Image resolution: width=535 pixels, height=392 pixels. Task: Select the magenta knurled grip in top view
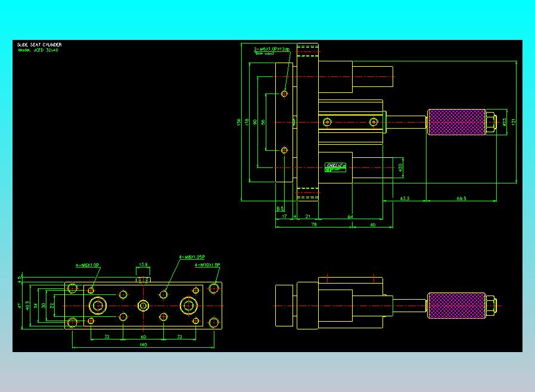pyautogui.click(x=456, y=122)
